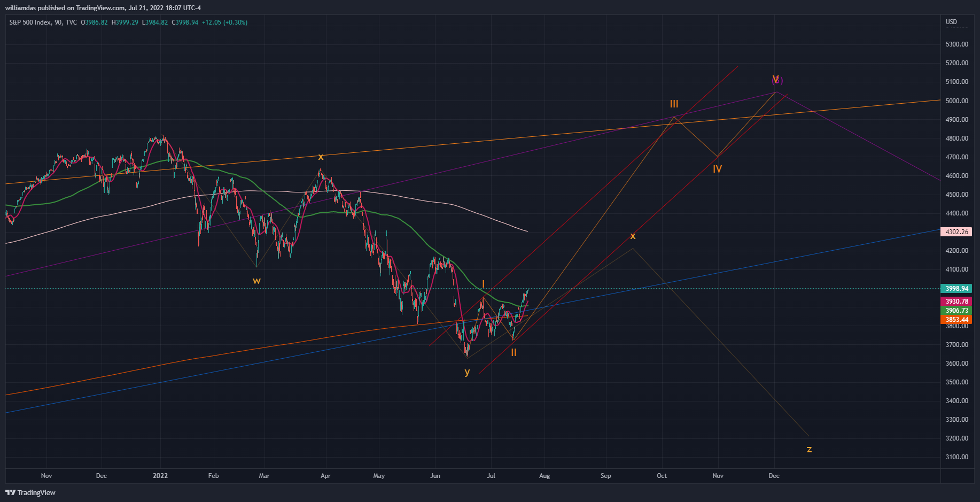Viewport: 980px width, 502px height.
Task: Click the wave label II
Action: pyautogui.click(x=514, y=352)
